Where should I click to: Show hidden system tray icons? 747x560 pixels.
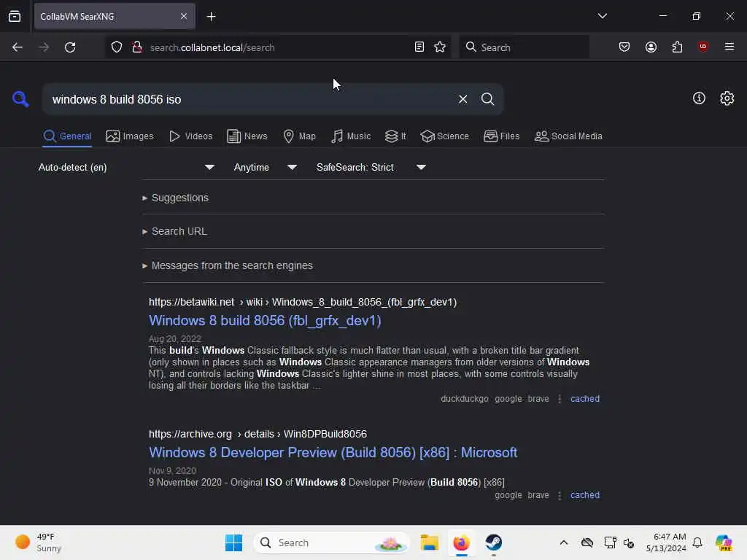(564, 542)
